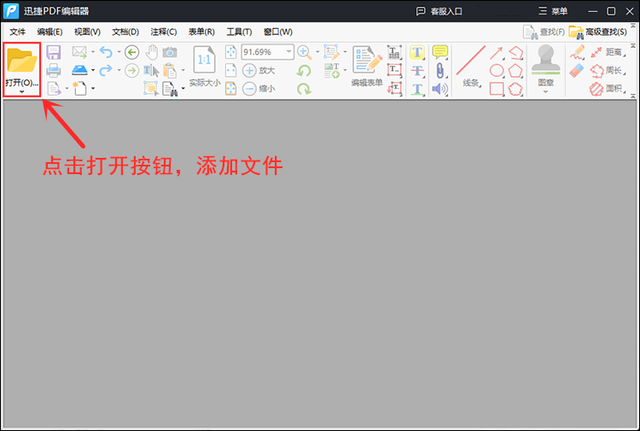This screenshot has height=431, width=640.
Task: Expand the Stamp (图章) dropdown arrow
Action: point(545,92)
